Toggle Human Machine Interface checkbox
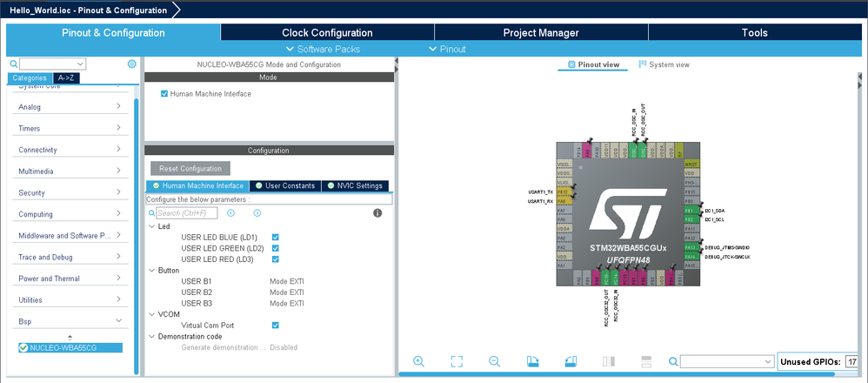Screen dimensions: 868x383 click(x=164, y=94)
